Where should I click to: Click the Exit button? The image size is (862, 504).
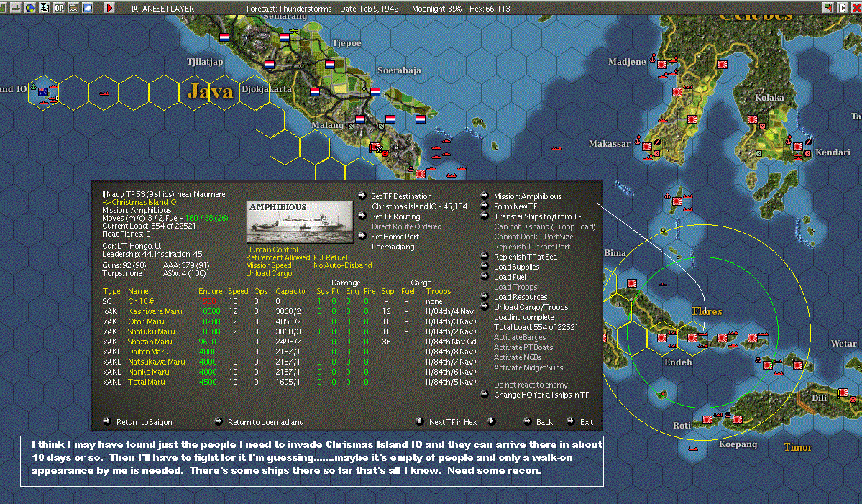pos(587,422)
